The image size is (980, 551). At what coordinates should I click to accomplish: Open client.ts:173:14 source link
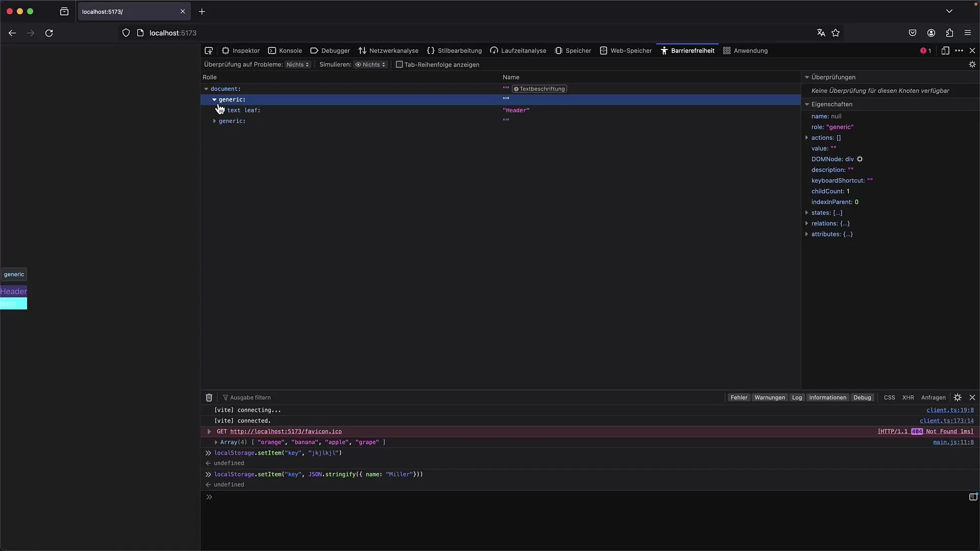click(947, 421)
